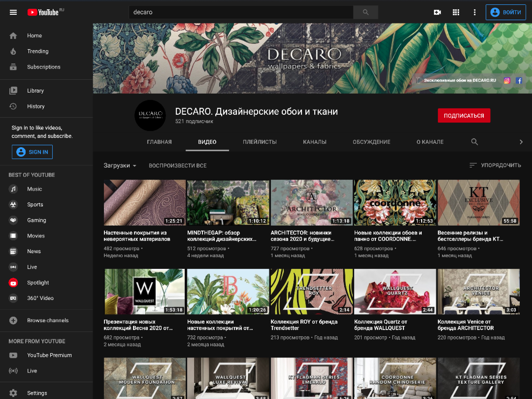Search within the channel using magnifier
The image size is (532, 399).
[474, 142]
